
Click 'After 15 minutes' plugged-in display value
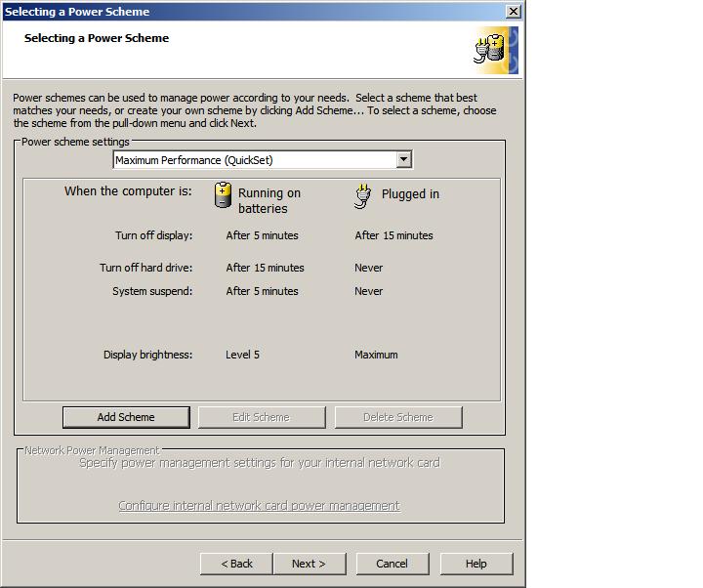coord(394,235)
